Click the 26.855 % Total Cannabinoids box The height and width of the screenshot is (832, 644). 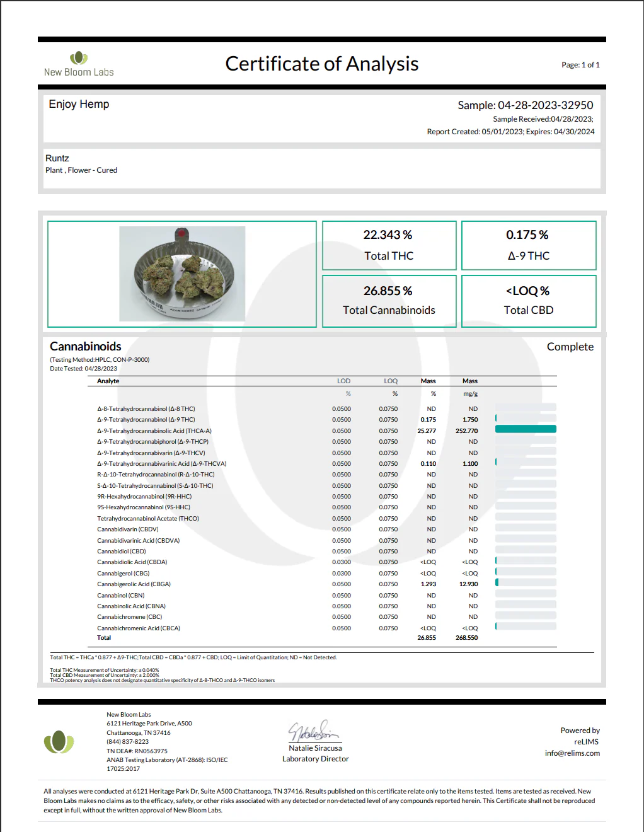[389, 301]
